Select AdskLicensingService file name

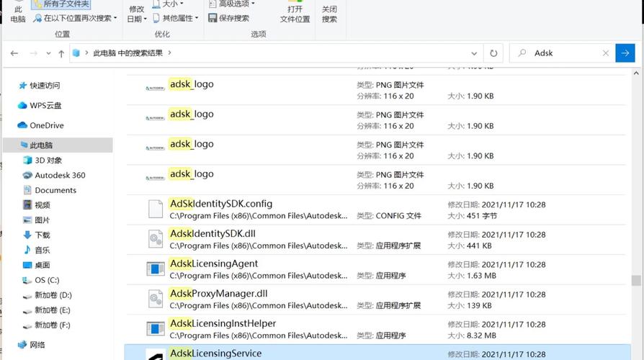pyautogui.click(x=215, y=354)
